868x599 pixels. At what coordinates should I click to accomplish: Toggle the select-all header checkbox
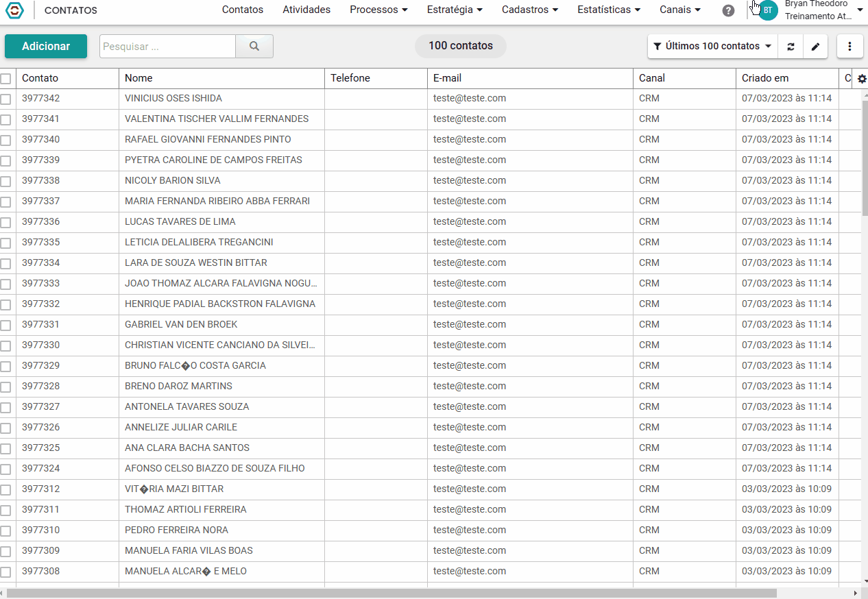(x=5, y=79)
